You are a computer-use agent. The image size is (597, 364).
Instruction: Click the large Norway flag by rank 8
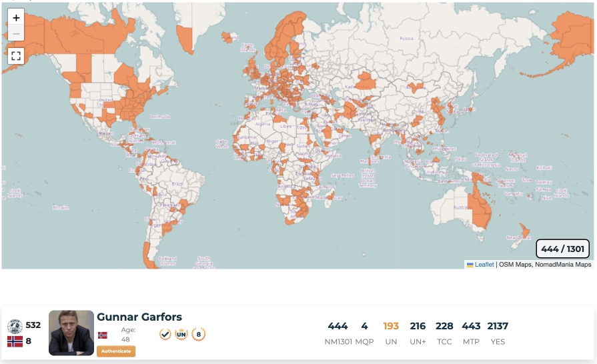(x=15, y=341)
